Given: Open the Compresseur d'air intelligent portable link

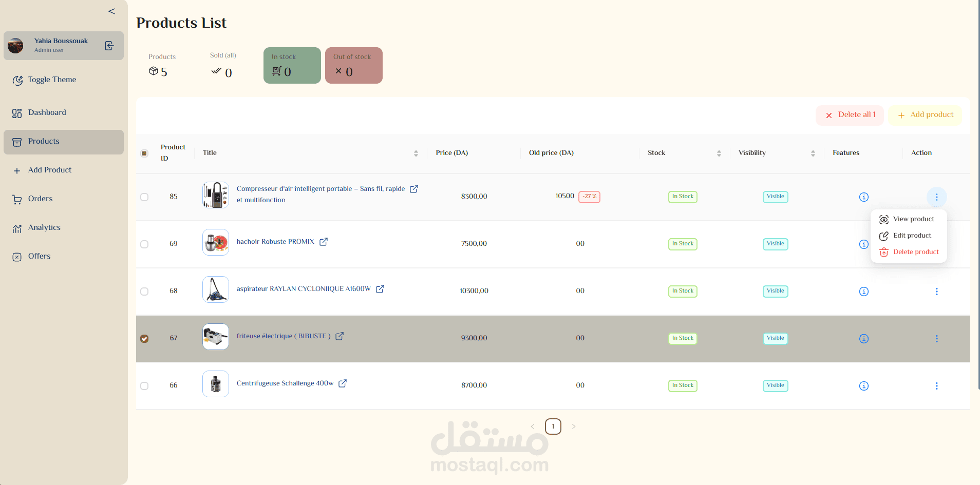Looking at the screenshot, I should tap(321, 195).
